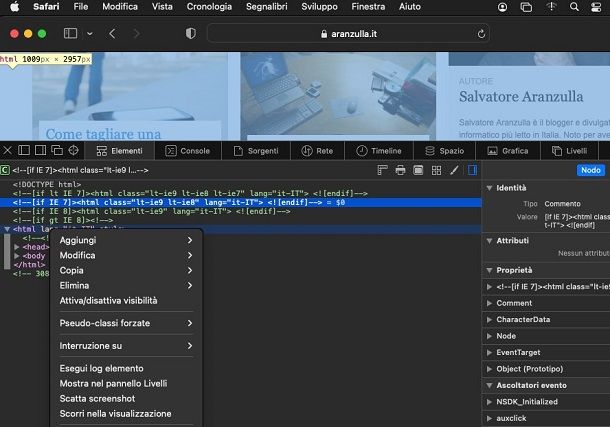610x427 pixels.
Task: Open the Timeline tab
Action: coord(379,151)
